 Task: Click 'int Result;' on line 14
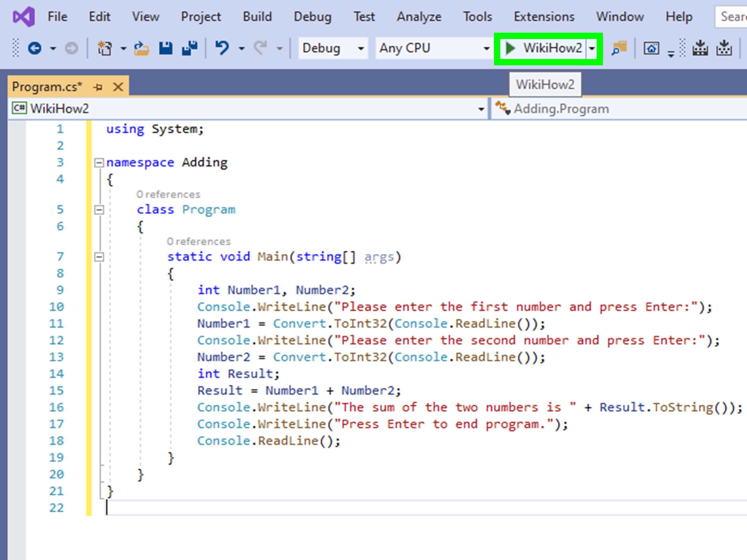(238, 374)
